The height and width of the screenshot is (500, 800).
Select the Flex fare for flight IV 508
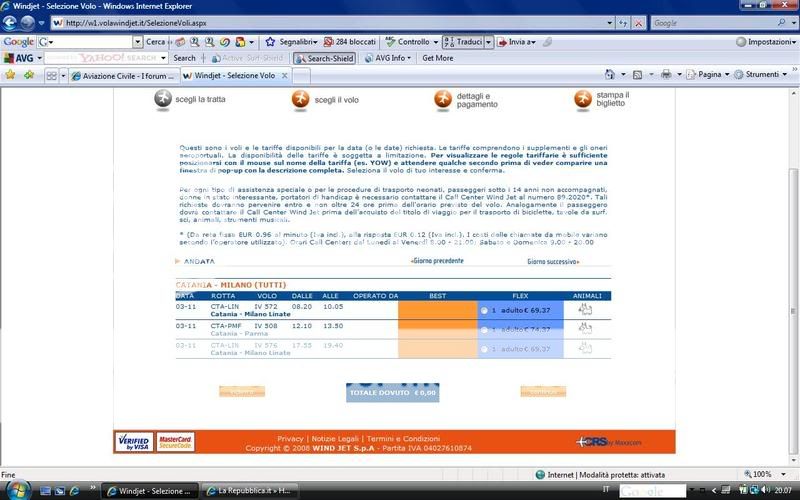tap(485, 329)
